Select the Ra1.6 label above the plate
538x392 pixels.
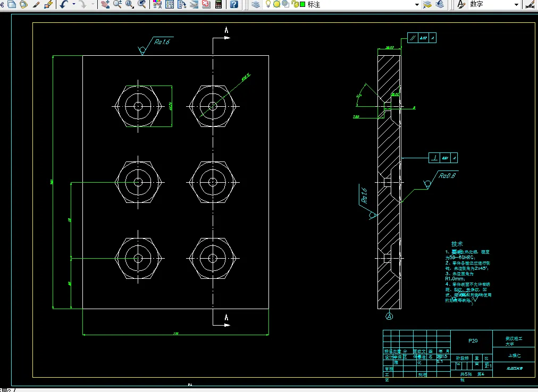[x=162, y=42]
